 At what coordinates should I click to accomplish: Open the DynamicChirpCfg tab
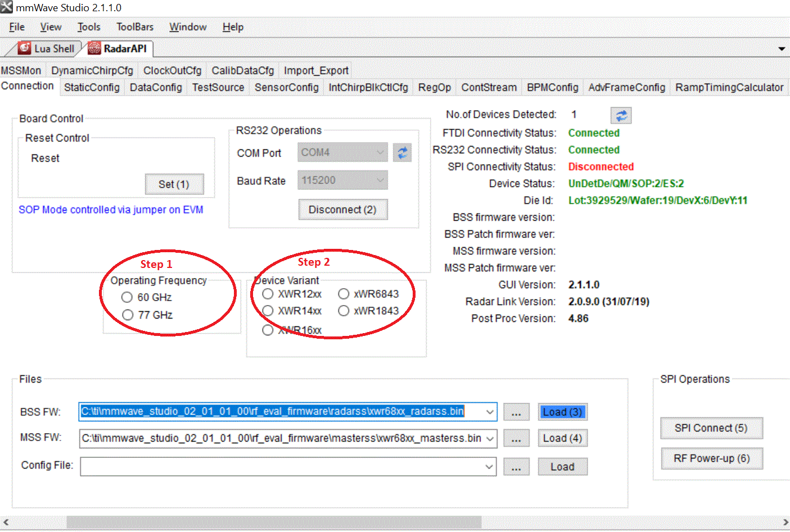(x=92, y=70)
